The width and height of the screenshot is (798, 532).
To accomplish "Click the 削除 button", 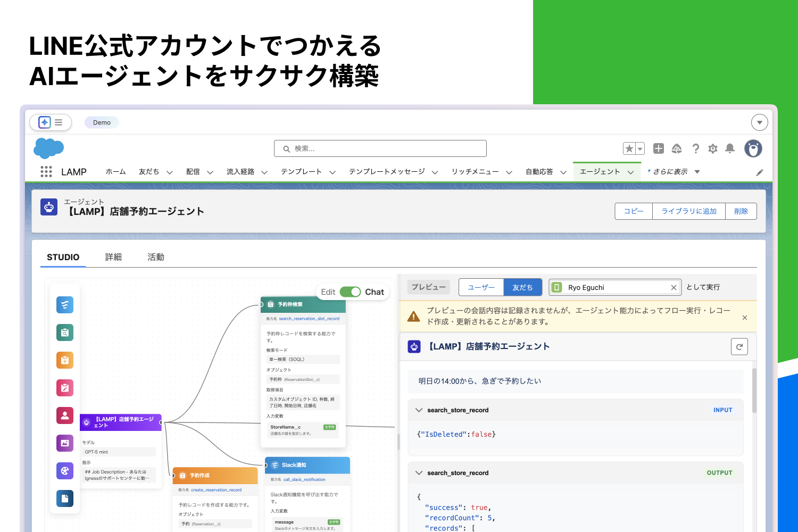I will [741, 211].
